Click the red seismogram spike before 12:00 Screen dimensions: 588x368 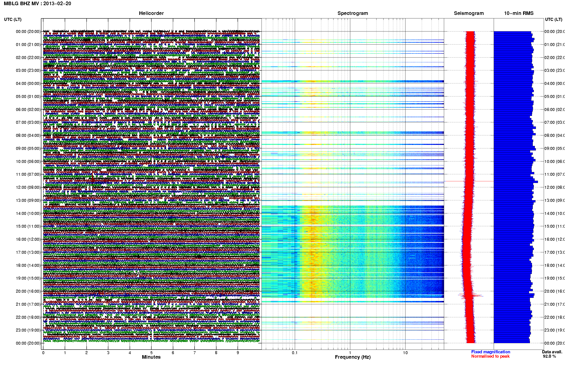click(x=469, y=181)
